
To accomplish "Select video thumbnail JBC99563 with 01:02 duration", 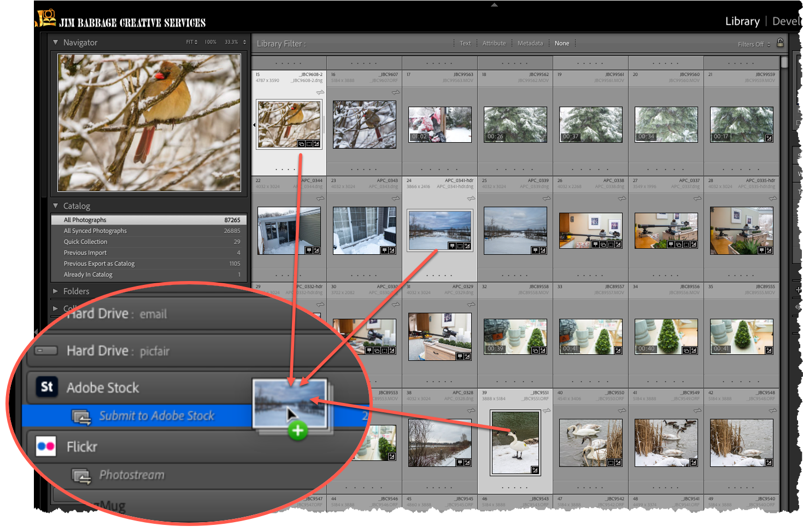I will point(440,125).
